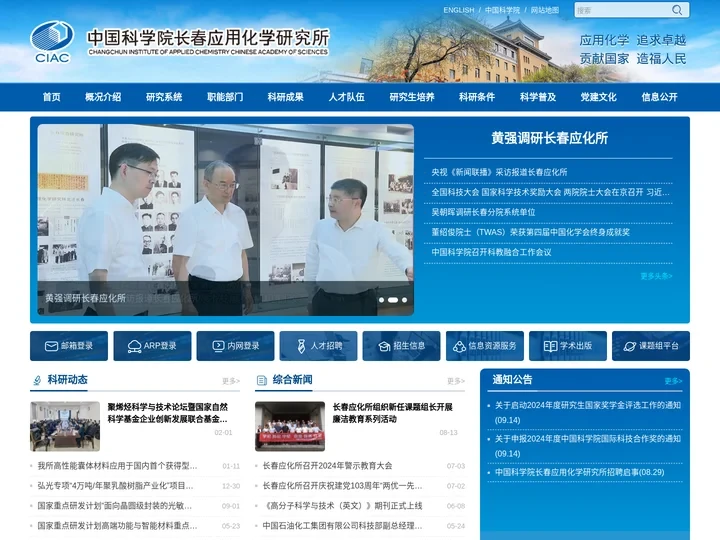Image resolution: width=720 pixels, height=540 pixels.
Task: Open the 科学普及 menu
Action: coord(538,97)
